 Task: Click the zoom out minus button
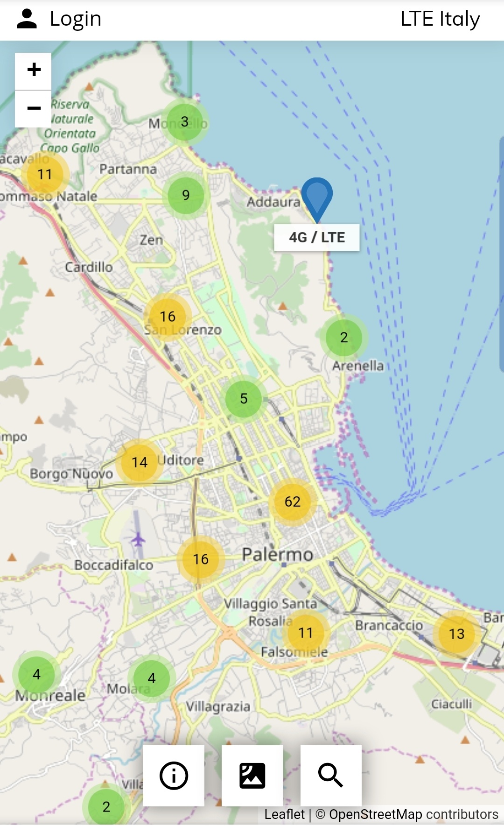click(x=34, y=109)
